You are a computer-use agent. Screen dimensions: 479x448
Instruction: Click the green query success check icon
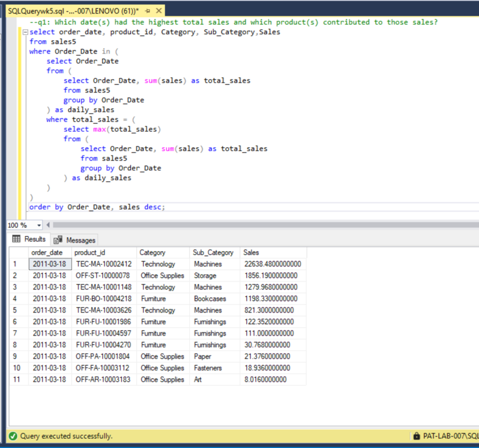[13, 436]
